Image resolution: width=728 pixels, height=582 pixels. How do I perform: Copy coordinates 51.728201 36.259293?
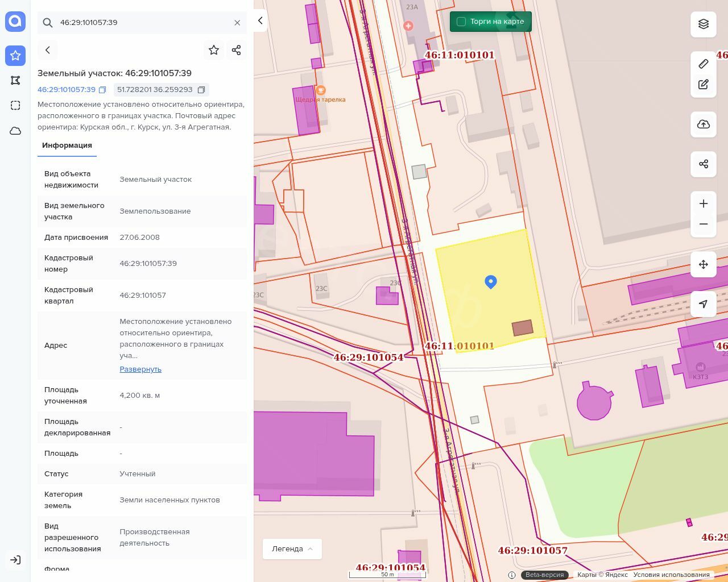[201, 90]
